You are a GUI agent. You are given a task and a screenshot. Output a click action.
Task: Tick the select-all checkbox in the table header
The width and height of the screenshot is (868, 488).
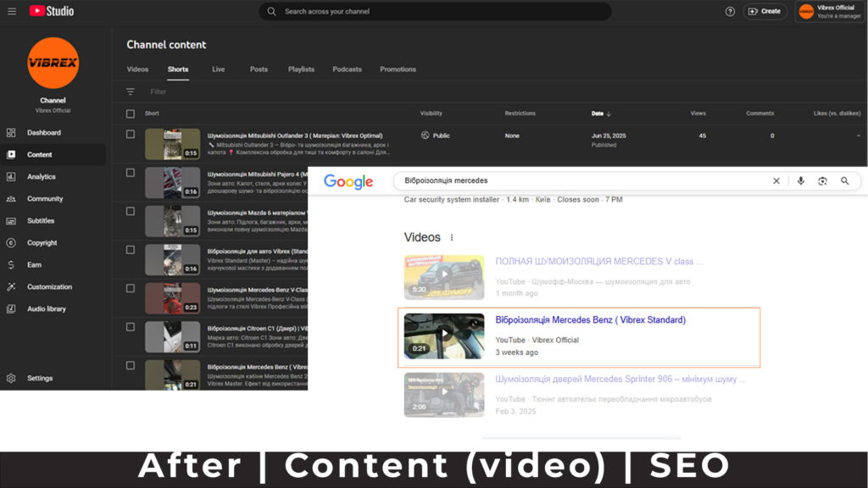click(130, 114)
